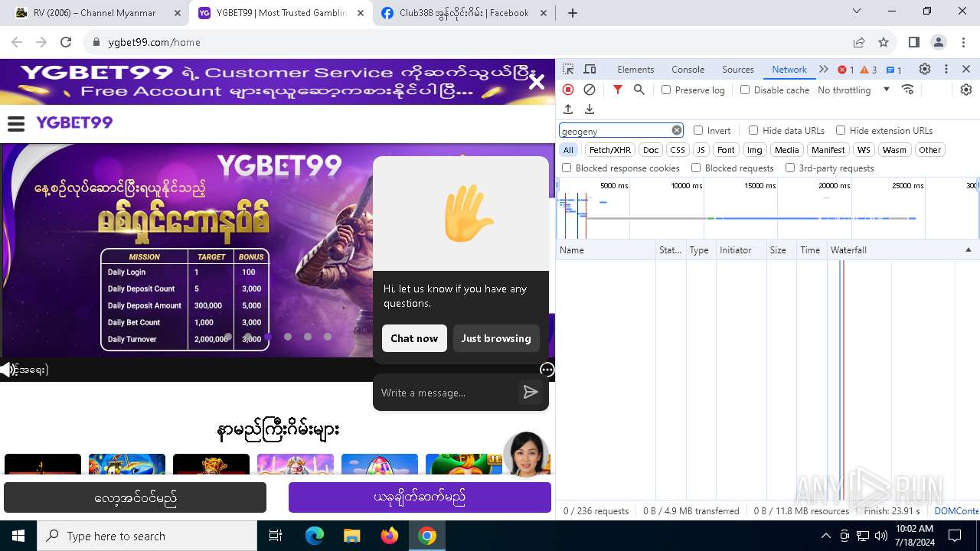Filter requests by Doc type
Image resolution: width=980 pixels, height=551 pixels.
(651, 150)
